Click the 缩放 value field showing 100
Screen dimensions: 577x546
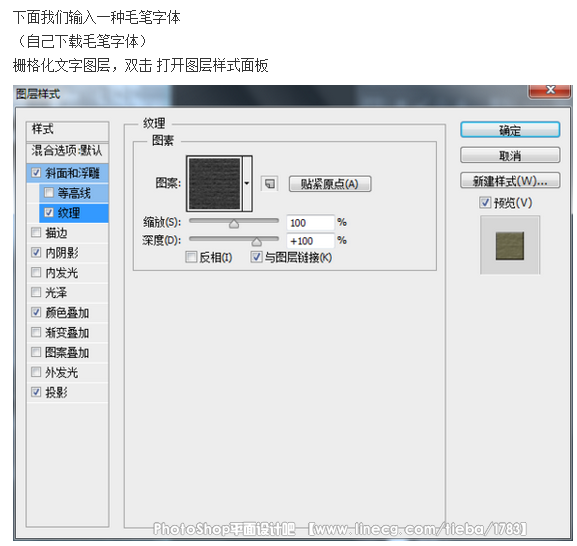(310, 223)
